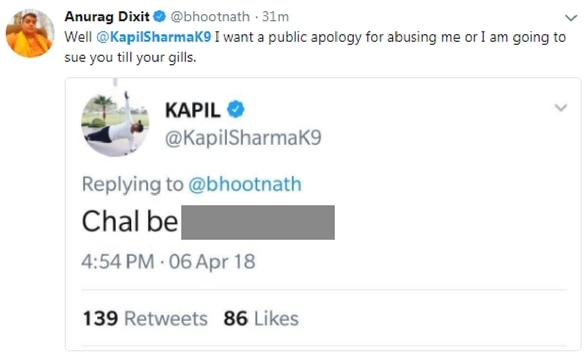
Task: Click the gray redacted box in the tweet
Action: point(258,222)
